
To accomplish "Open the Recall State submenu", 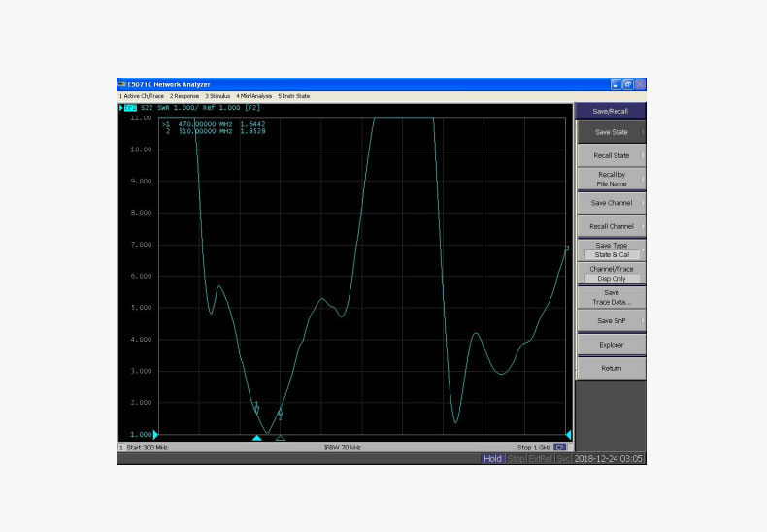I will click(x=612, y=155).
